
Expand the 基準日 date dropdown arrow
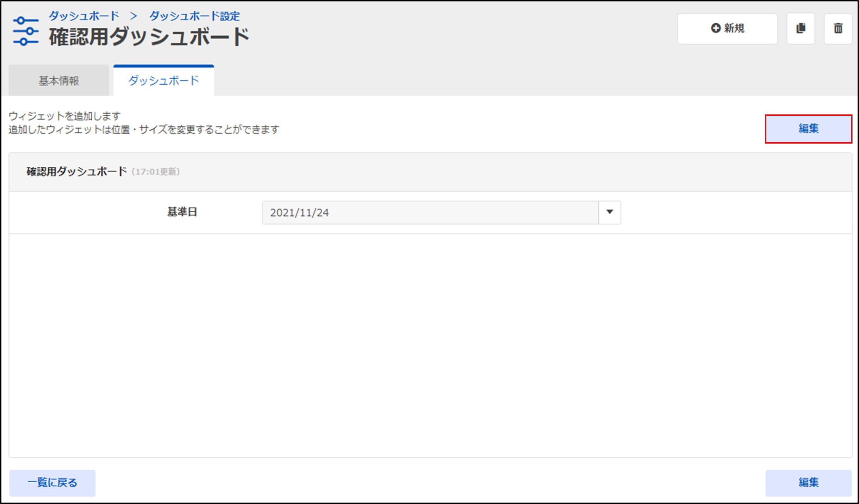point(609,212)
